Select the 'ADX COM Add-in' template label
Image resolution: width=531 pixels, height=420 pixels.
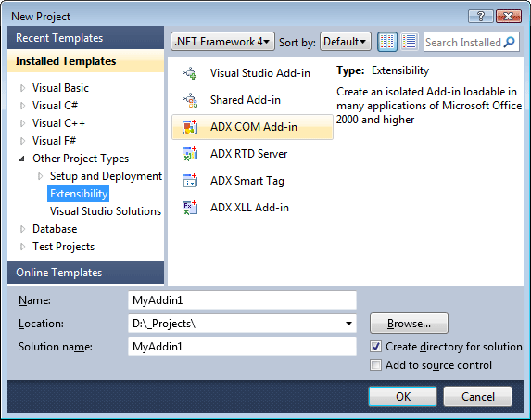click(x=254, y=127)
